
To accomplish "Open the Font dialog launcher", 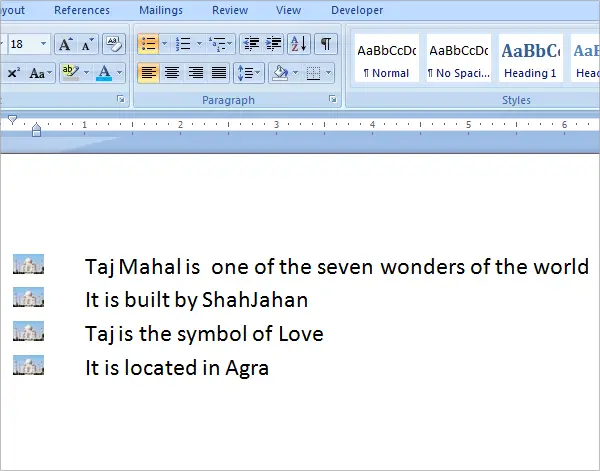I will [121, 99].
